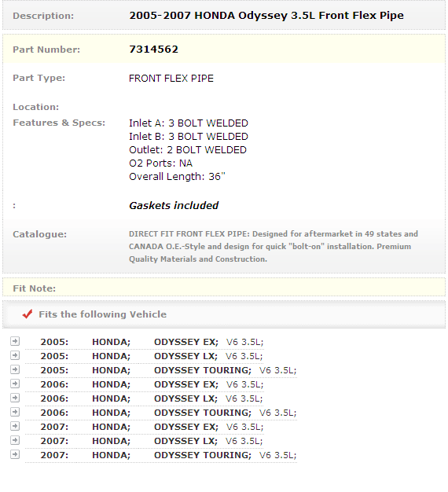Click arrow icon beside 2005 Odyssey Touring
The image size is (448, 492).
tap(15, 369)
